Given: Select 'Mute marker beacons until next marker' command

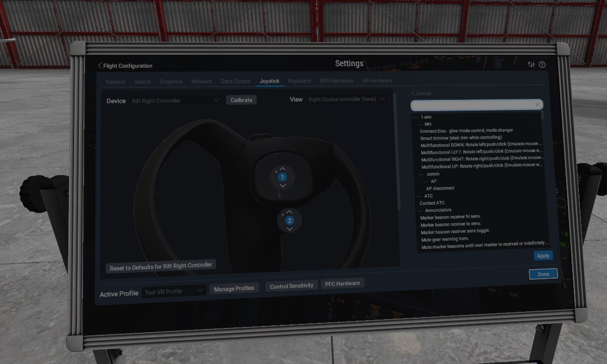Looking at the screenshot, I should [x=485, y=245].
